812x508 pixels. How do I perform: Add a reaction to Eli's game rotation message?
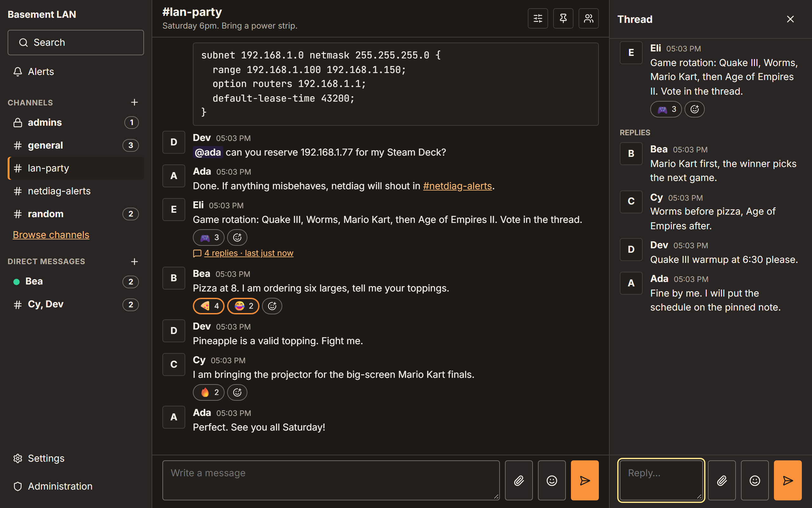pos(237,237)
